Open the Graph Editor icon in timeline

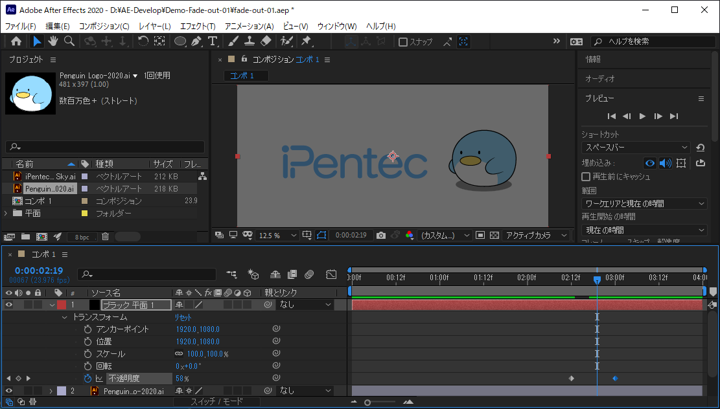pos(331,275)
